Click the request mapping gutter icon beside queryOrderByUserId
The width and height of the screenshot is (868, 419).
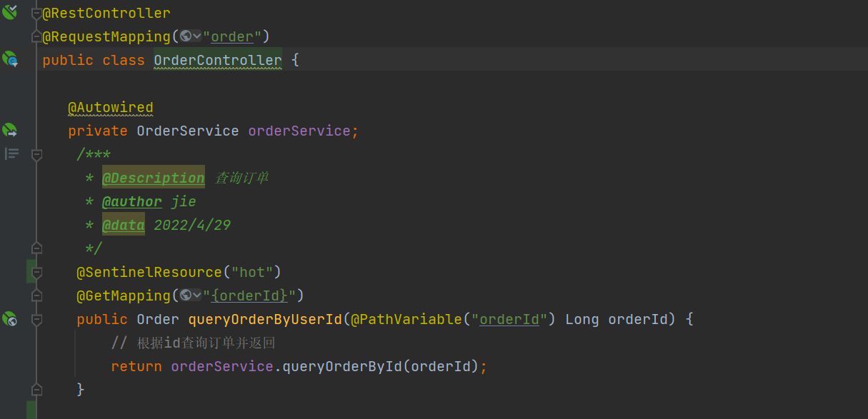(9, 319)
